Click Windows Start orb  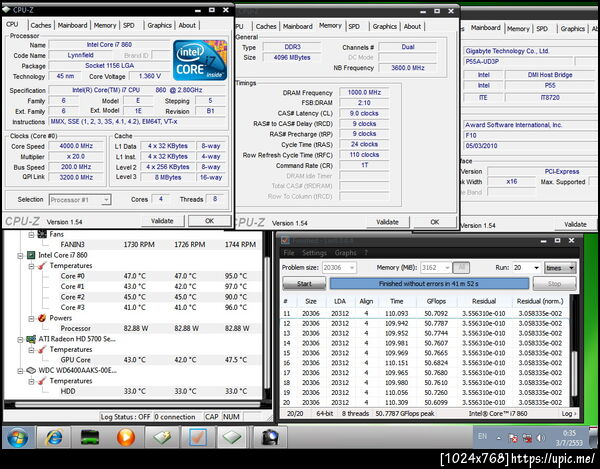click(x=17, y=437)
